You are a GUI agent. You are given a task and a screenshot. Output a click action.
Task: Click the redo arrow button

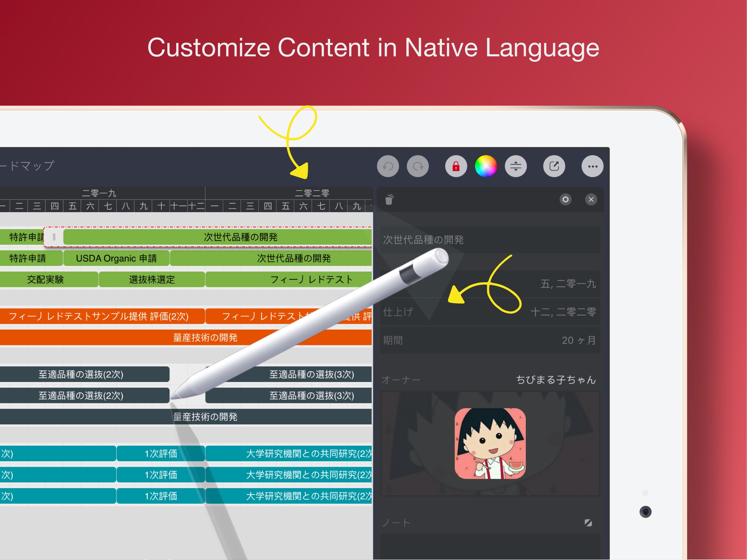(x=418, y=166)
